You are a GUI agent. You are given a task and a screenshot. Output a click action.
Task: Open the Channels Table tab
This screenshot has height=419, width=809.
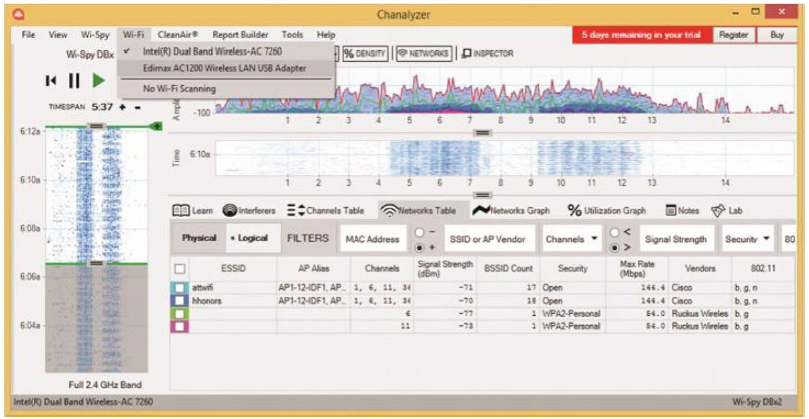coord(325,211)
